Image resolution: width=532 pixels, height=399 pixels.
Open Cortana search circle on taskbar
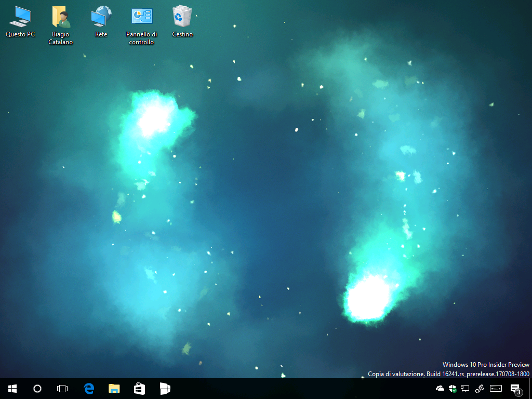pyautogui.click(x=37, y=389)
